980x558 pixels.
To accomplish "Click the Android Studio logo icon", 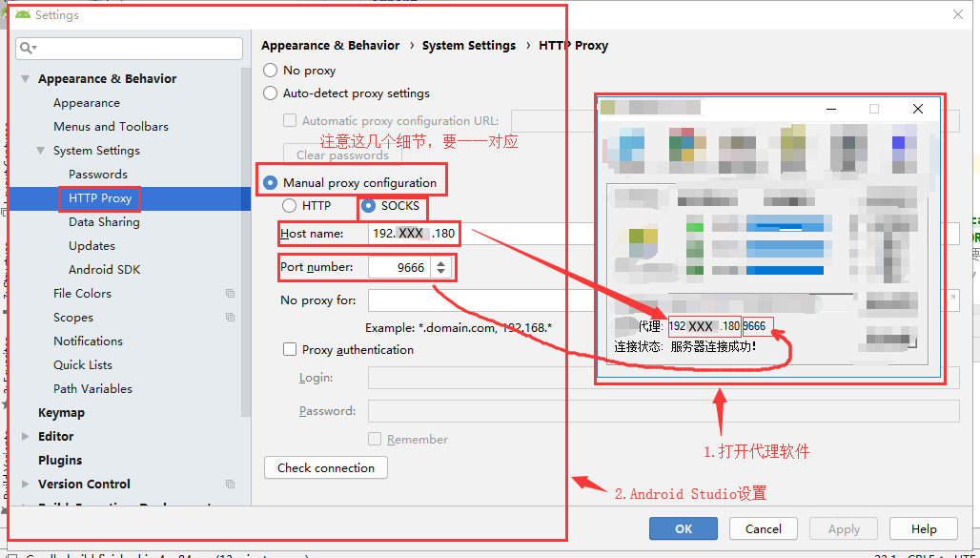I will [x=23, y=14].
